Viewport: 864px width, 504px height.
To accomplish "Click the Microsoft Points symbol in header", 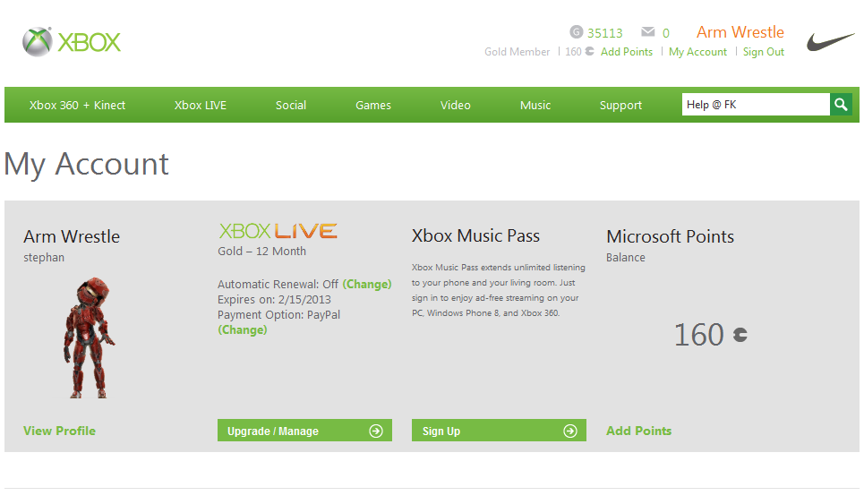I will point(590,51).
